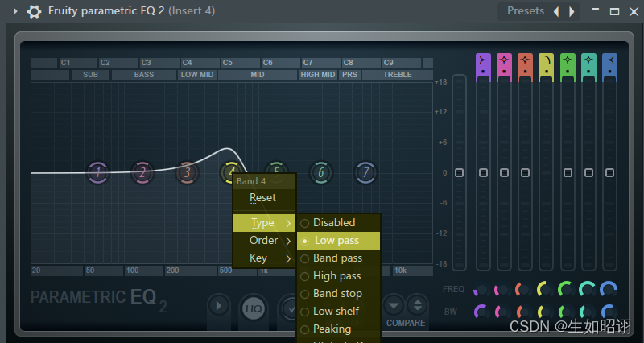Click band 7 level slider handle

pyautogui.click(x=610, y=173)
